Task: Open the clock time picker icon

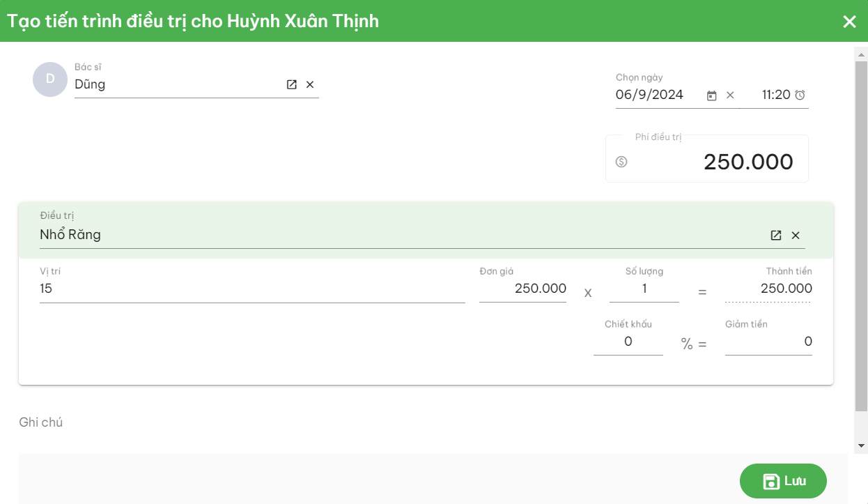Action: tap(800, 95)
